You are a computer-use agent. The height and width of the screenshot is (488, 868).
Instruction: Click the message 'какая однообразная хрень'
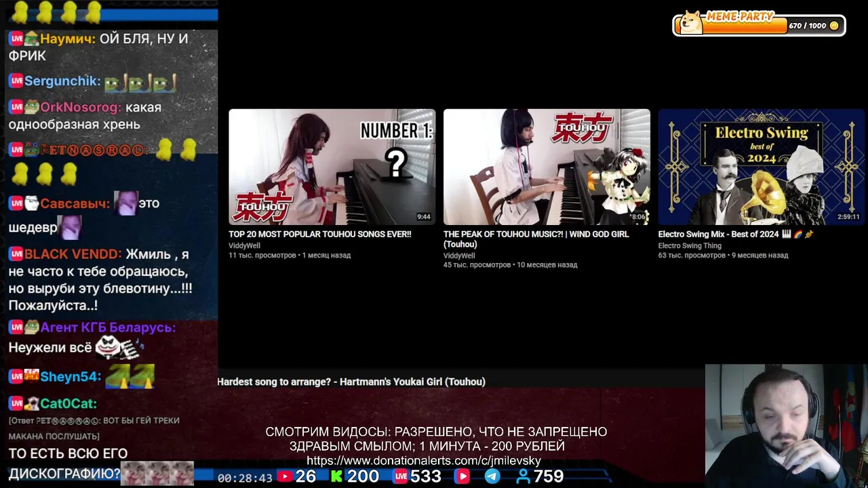coord(85,116)
